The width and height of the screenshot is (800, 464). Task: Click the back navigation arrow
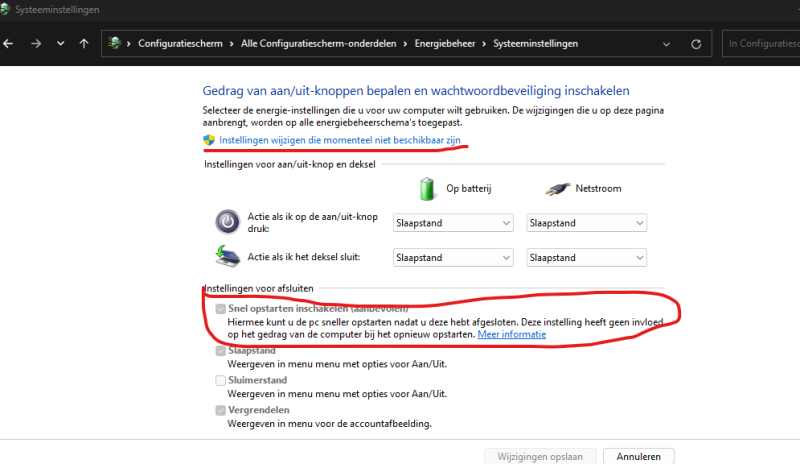pyautogui.click(x=10, y=44)
